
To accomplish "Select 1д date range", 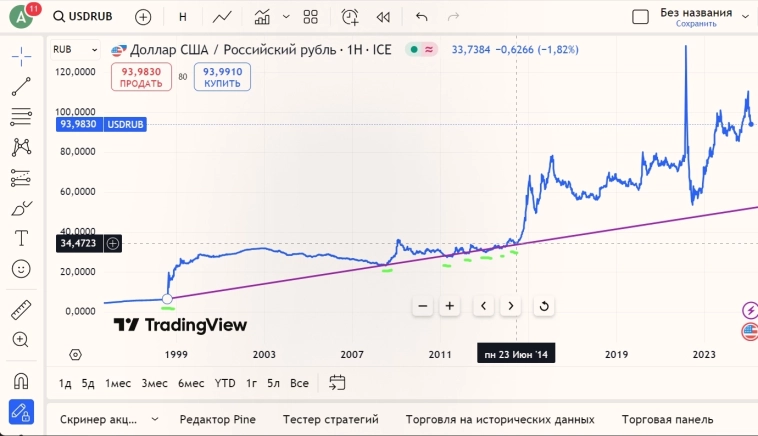I will 65,383.
